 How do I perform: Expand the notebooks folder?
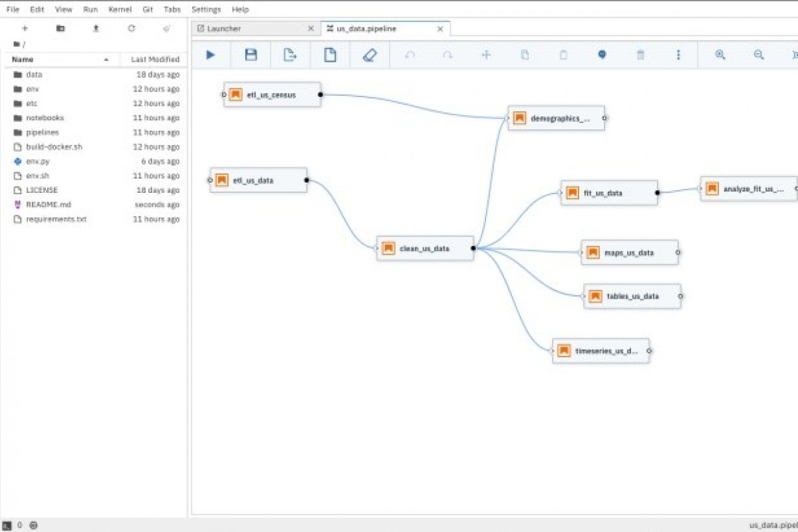tap(45, 118)
